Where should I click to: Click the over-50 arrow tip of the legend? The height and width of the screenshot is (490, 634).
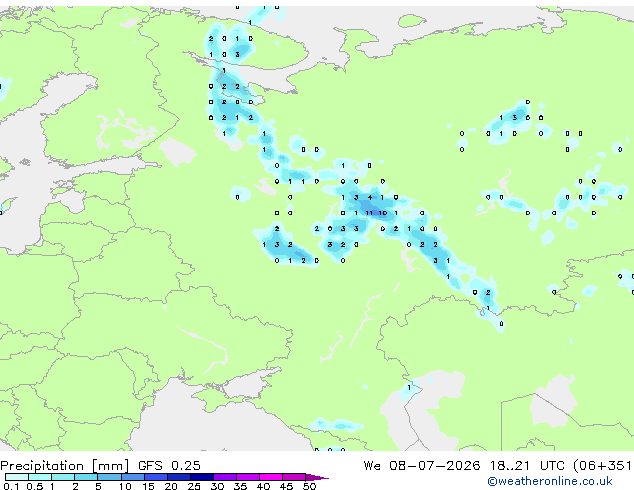click(317, 477)
